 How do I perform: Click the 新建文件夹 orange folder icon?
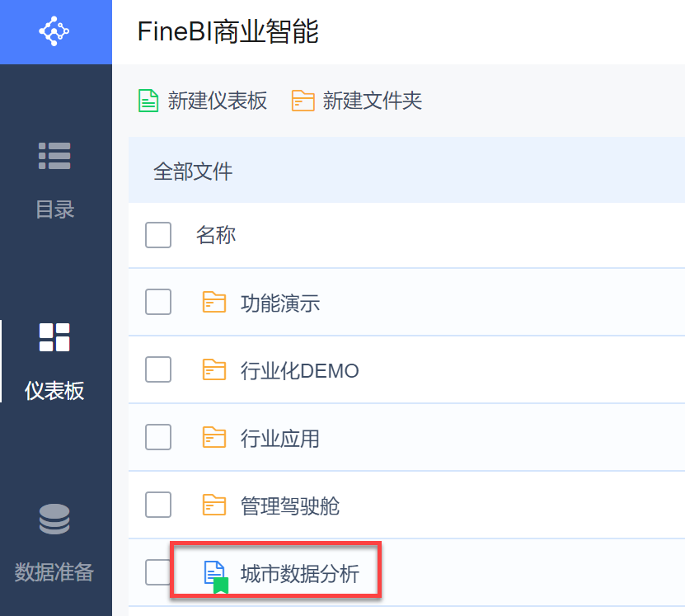pyautogui.click(x=303, y=101)
